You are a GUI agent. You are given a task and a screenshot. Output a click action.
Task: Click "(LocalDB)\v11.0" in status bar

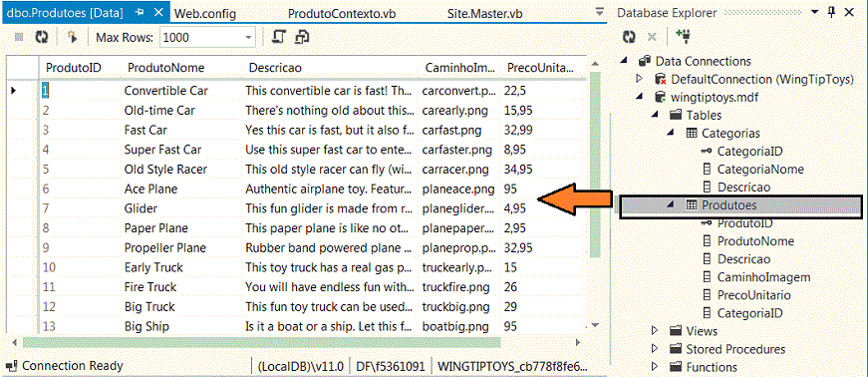301,366
